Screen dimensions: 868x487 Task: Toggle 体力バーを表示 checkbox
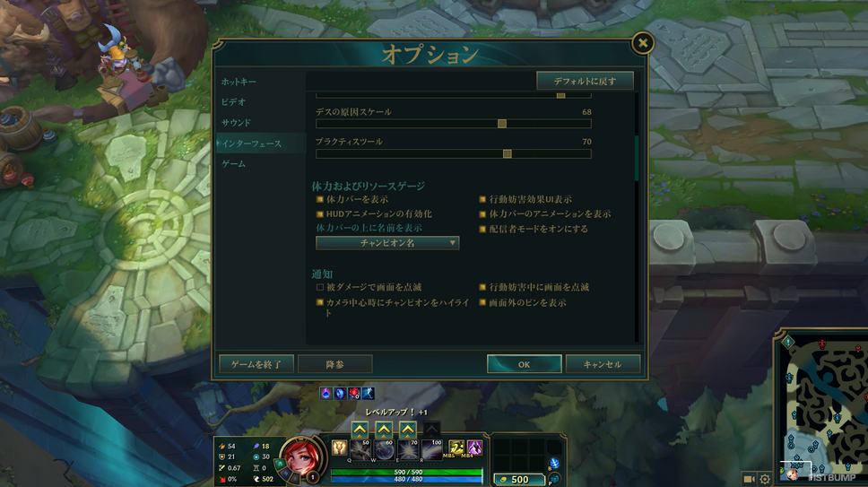click(320, 199)
